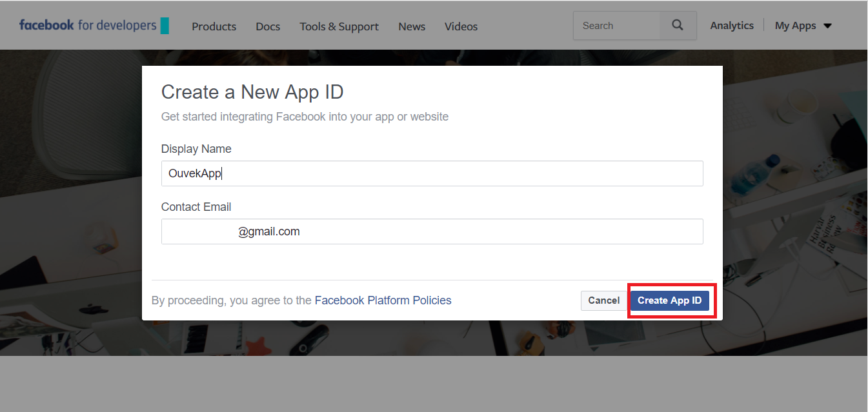The width and height of the screenshot is (868, 412).
Task: Open the Products menu
Action: pyautogui.click(x=214, y=26)
